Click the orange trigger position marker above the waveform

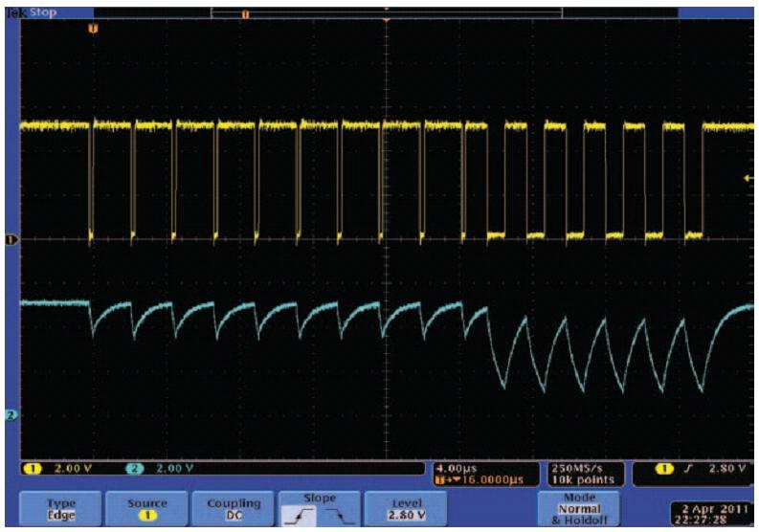click(93, 28)
